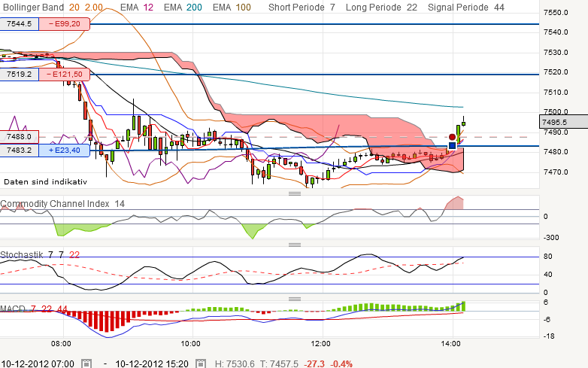Click the H: 7530.6 high value

point(235,363)
